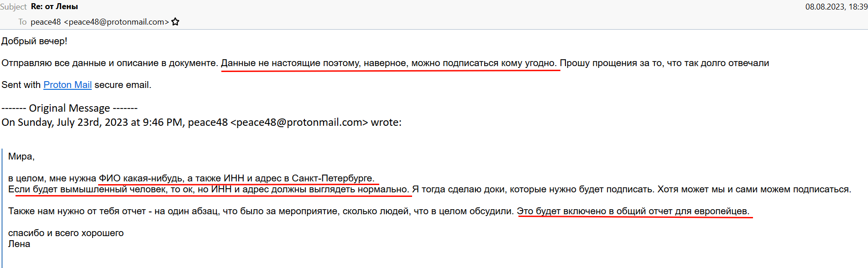Click the quoted salutation "Мира,"
868x268 pixels.
pos(21,156)
